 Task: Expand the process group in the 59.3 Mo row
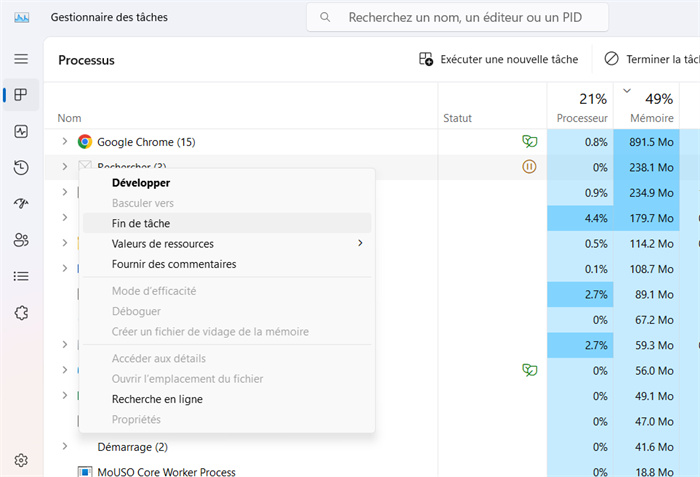point(65,345)
